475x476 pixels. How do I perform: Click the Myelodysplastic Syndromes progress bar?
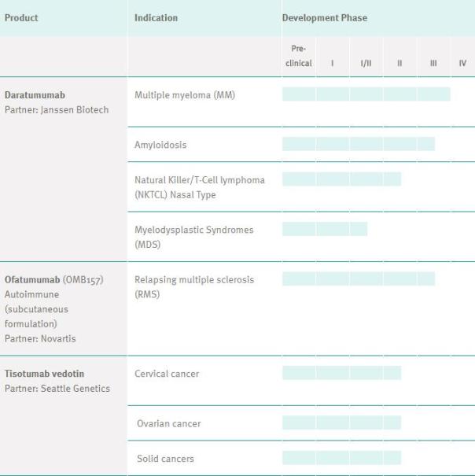click(324, 229)
